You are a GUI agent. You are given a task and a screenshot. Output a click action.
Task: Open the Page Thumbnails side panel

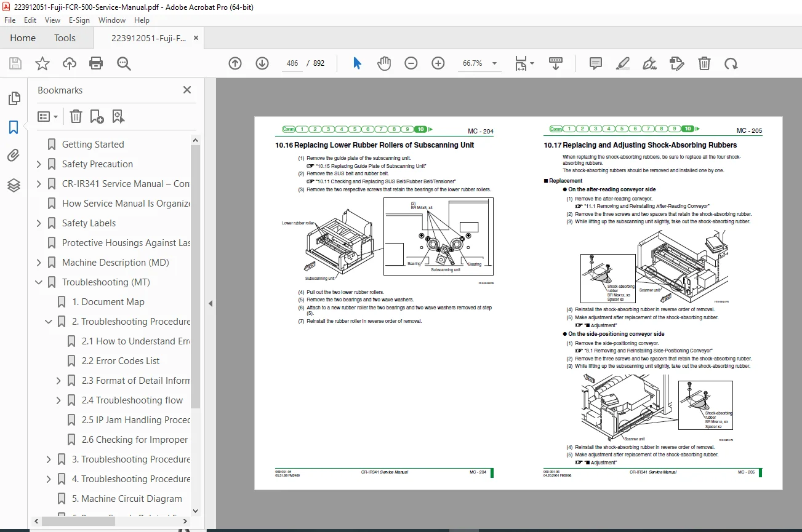point(14,98)
